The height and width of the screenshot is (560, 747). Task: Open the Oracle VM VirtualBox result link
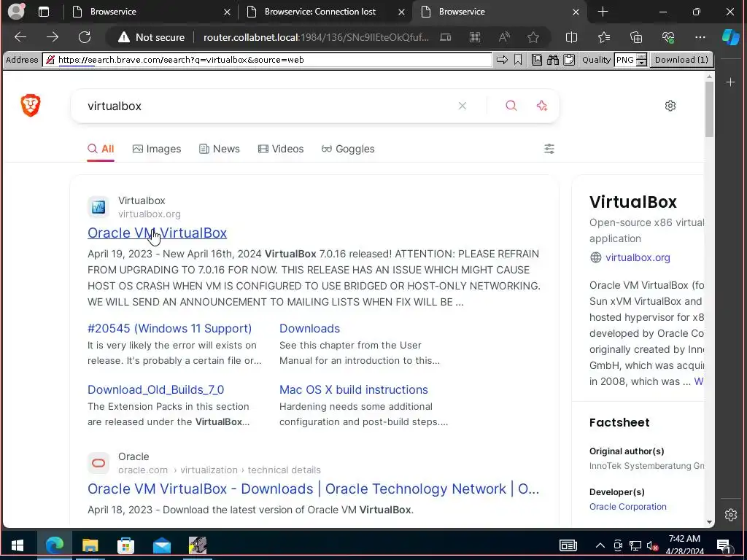point(158,233)
